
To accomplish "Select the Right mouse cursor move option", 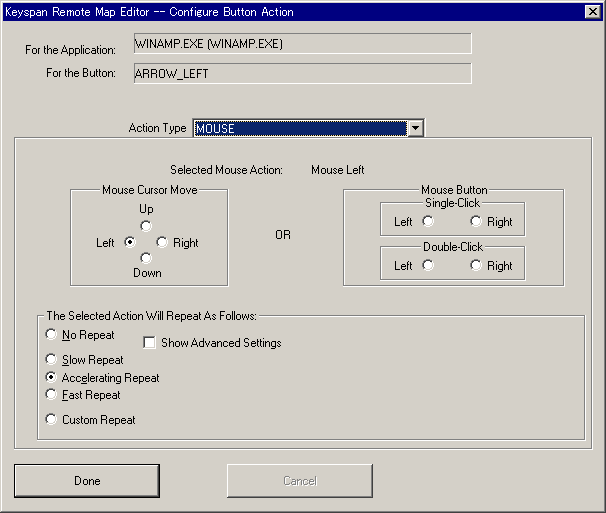I will (x=162, y=243).
